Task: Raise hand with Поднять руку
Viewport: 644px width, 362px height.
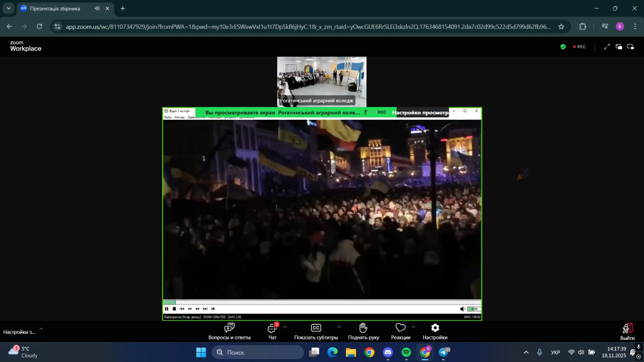Action: pyautogui.click(x=363, y=331)
